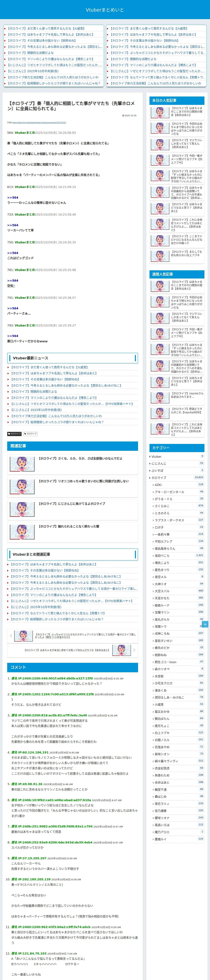Viewport: 210px width, 980px height.
Task: Open the さくらみこ subcategory
Action: click(x=178, y=506)
